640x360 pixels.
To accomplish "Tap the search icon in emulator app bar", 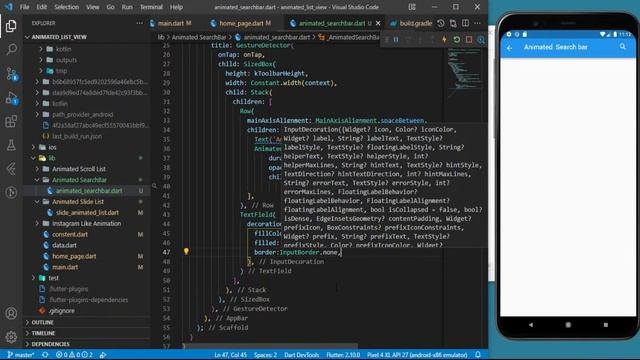I will click(622, 47).
